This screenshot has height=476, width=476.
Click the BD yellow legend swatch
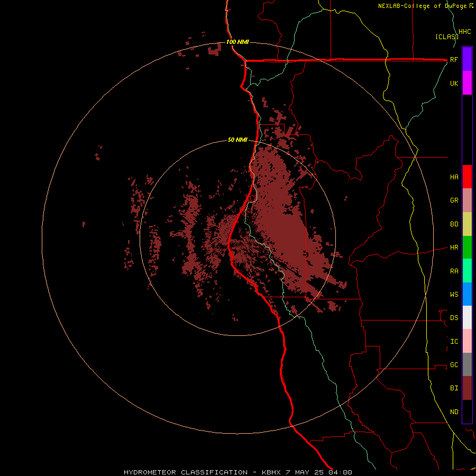point(467,224)
